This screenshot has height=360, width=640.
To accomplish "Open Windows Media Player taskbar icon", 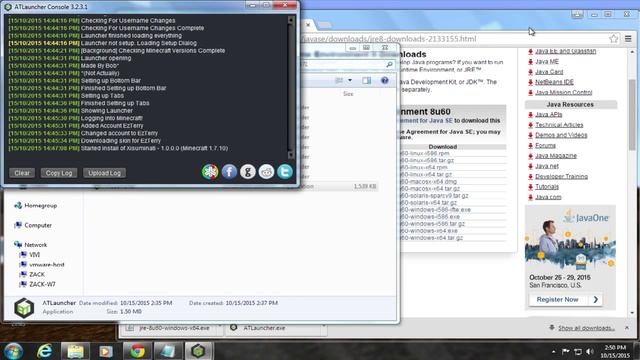I will [x=106, y=351].
